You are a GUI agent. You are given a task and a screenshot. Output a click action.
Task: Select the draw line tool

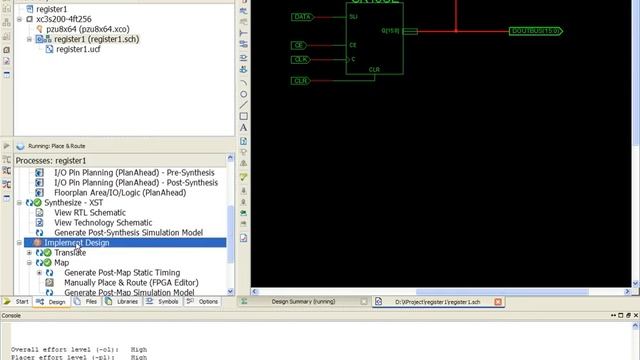click(244, 105)
